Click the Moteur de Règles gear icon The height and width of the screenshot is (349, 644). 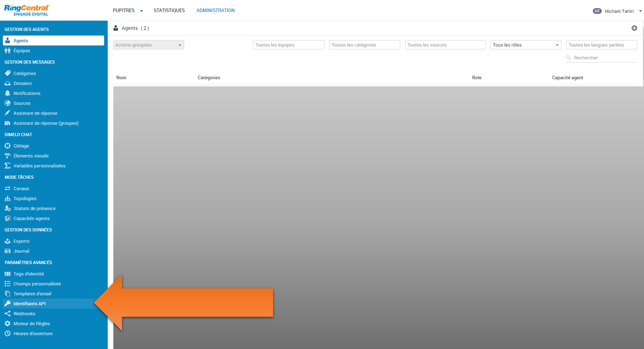coord(7,324)
